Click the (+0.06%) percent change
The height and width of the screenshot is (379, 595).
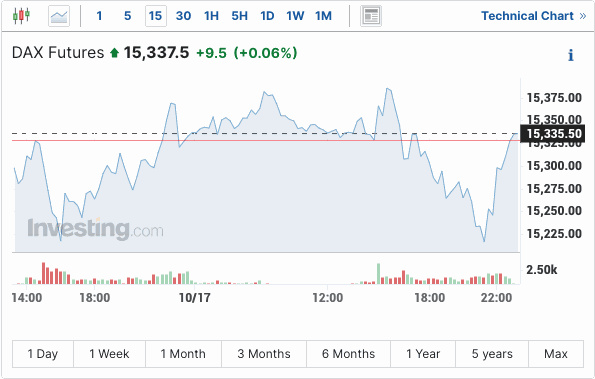tap(265, 53)
